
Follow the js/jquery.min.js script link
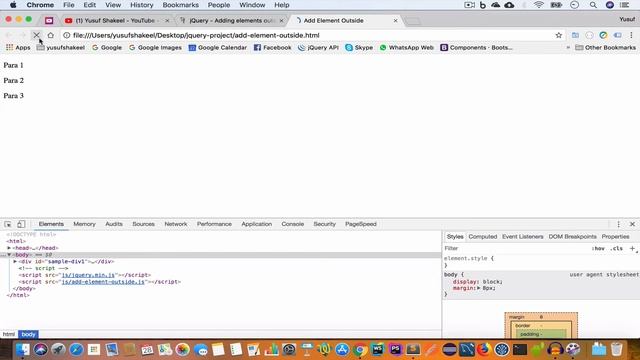click(x=88, y=275)
